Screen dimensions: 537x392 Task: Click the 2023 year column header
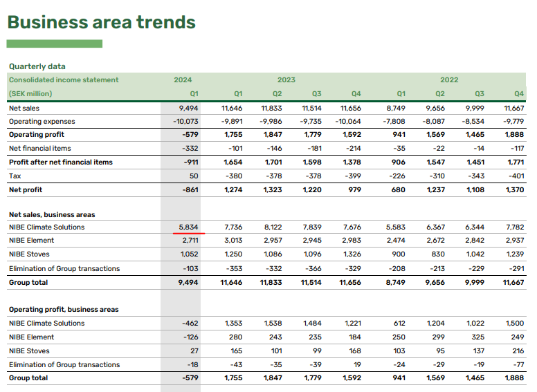coord(286,80)
